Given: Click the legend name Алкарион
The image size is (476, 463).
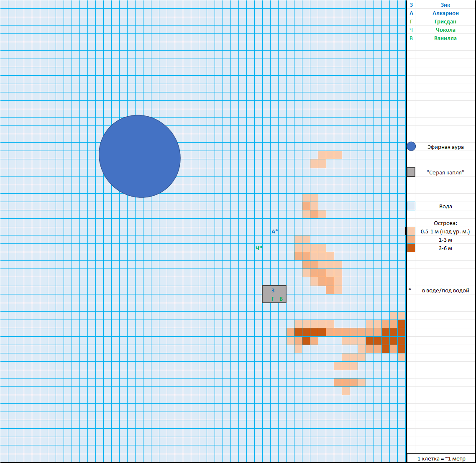Looking at the screenshot, I should [x=445, y=13].
